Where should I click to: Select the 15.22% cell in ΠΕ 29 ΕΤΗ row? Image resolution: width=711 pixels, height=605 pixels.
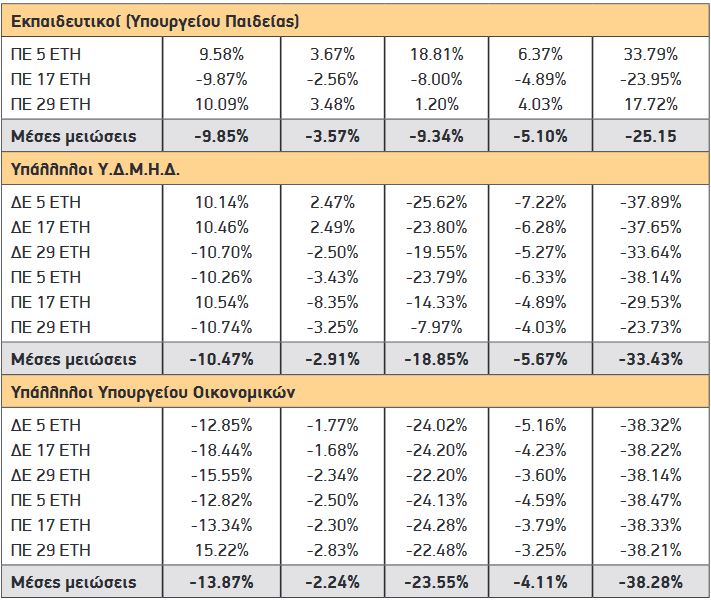click(x=222, y=550)
